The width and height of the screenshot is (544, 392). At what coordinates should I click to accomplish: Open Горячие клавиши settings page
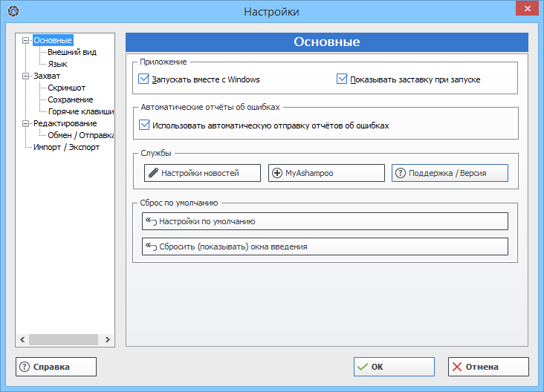pyautogui.click(x=80, y=111)
